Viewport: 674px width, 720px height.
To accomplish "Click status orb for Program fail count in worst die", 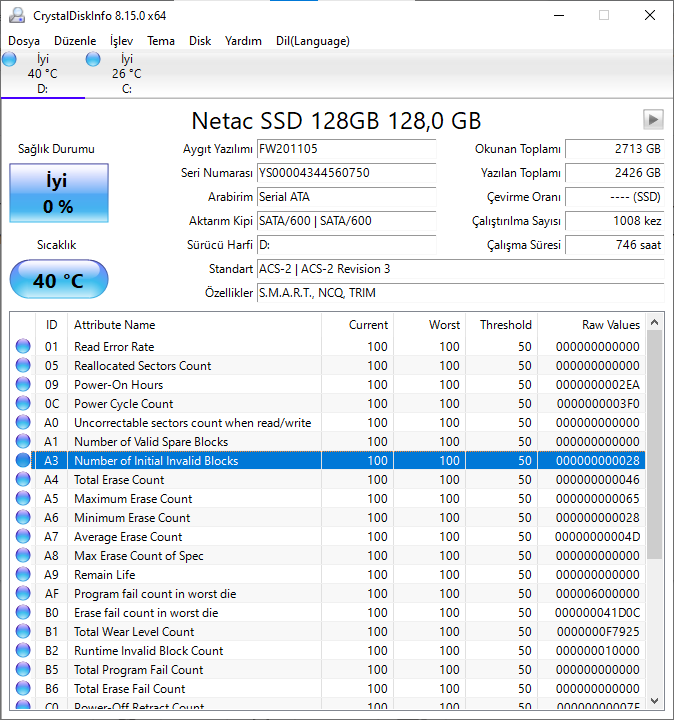I will click(x=23, y=593).
